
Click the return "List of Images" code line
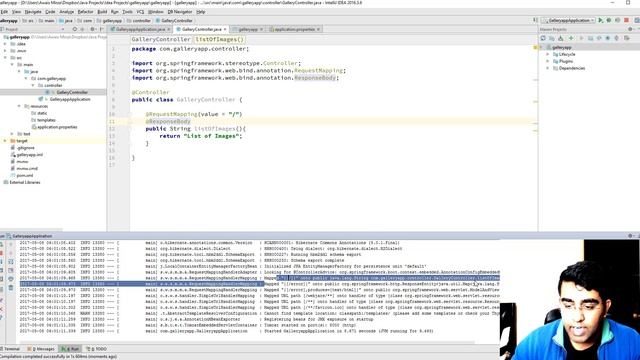pyautogui.click(x=201, y=136)
